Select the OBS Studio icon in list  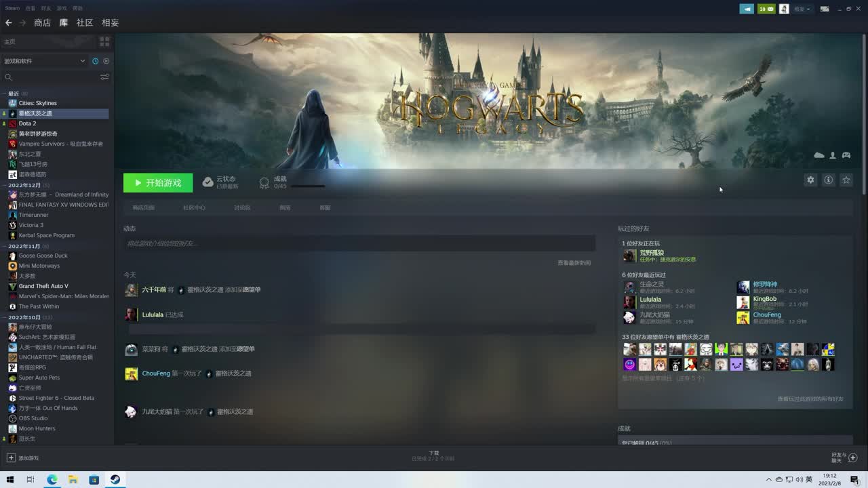coord(12,418)
